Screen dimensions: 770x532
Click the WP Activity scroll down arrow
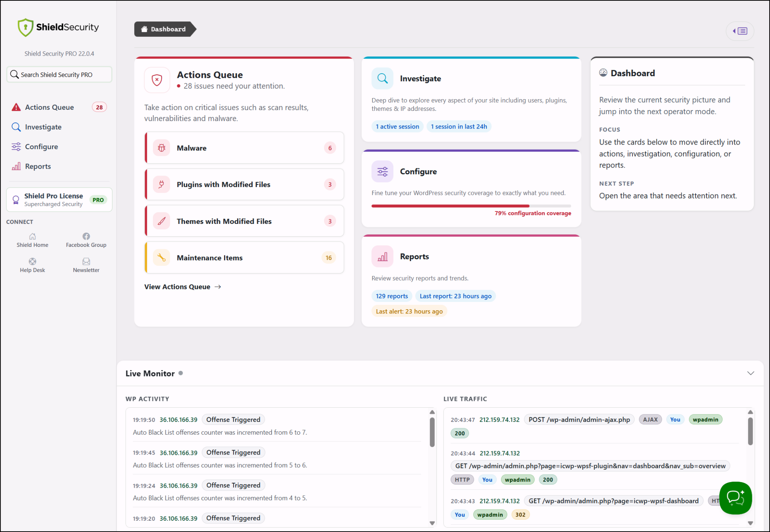(x=432, y=523)
